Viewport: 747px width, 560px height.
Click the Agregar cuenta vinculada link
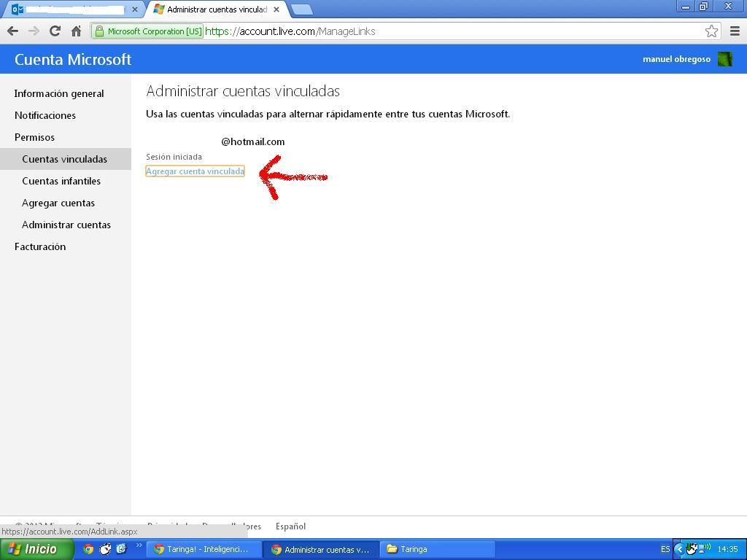point(195,171)
